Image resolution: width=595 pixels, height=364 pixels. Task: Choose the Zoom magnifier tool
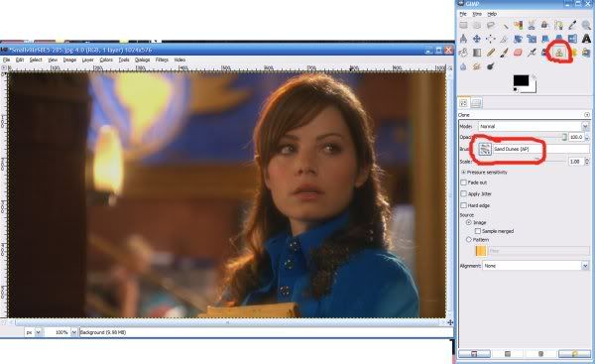[x=586, y=26]
